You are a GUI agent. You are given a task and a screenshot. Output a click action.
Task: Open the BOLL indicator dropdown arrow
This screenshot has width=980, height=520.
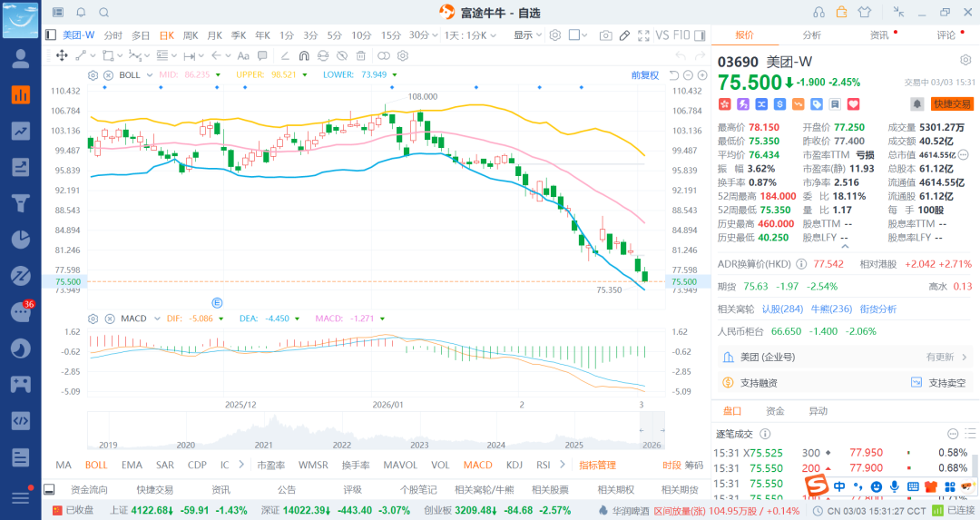[149, 74]
